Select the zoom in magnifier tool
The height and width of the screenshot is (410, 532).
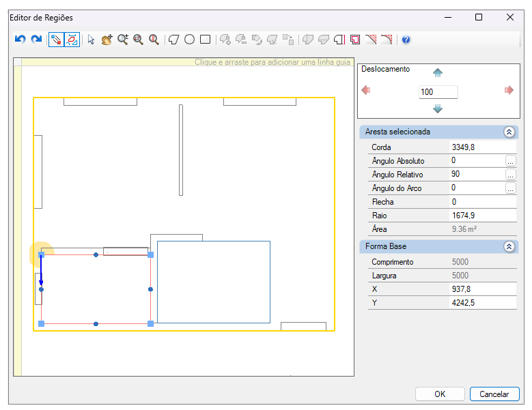tap(122, 40)
